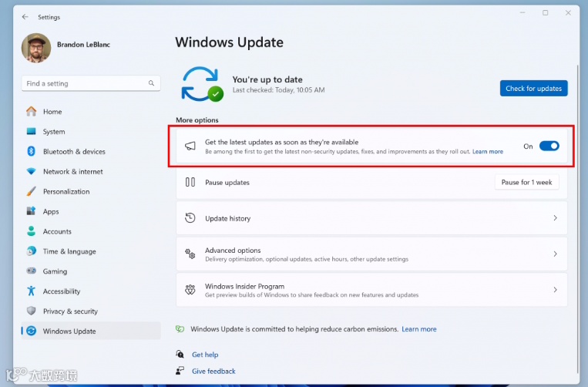Click the Last checked: Today, 10:05 AM text

click(x=279, y=90)
